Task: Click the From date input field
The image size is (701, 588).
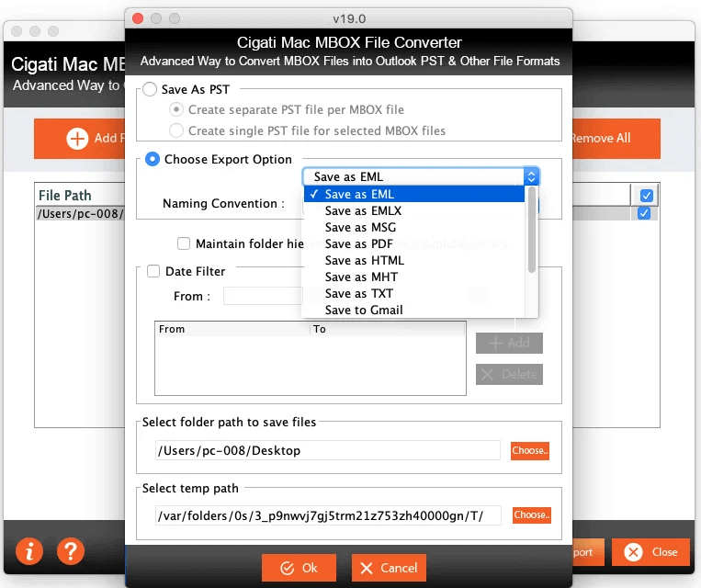Action: 263,296
